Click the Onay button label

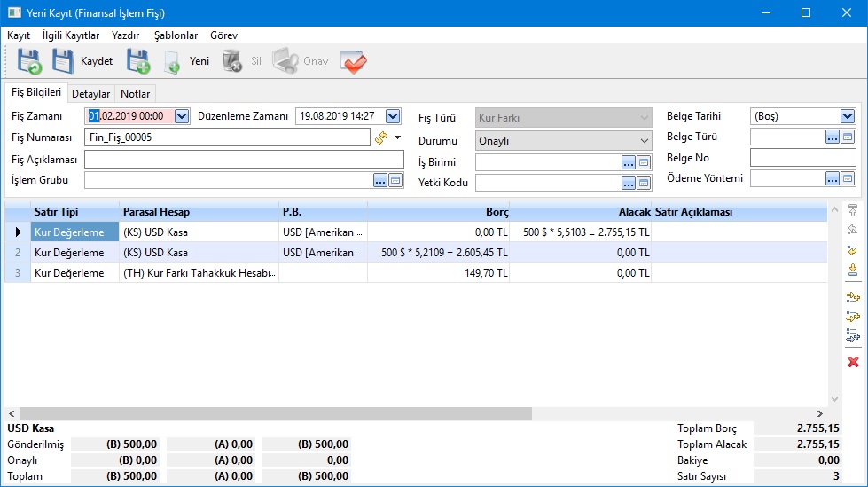point(316,61)
